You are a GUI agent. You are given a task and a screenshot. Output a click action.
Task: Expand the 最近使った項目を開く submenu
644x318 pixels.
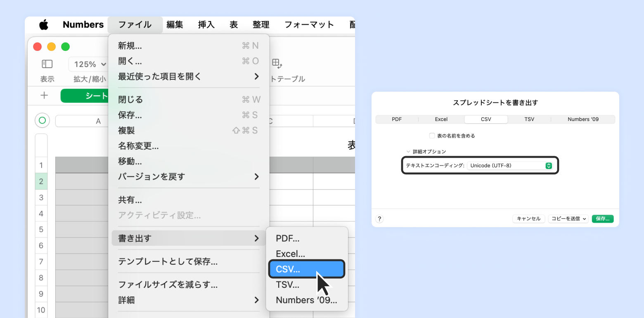pos(189,76)
